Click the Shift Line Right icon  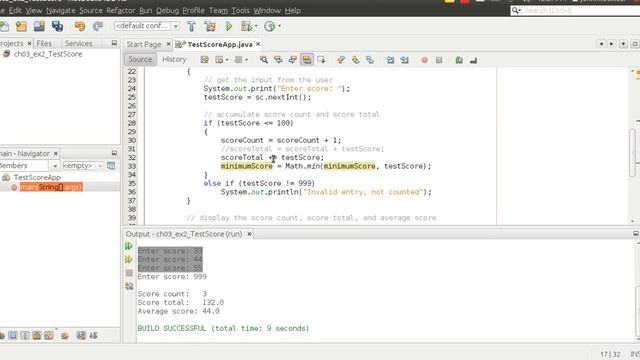tap(404, 60)
